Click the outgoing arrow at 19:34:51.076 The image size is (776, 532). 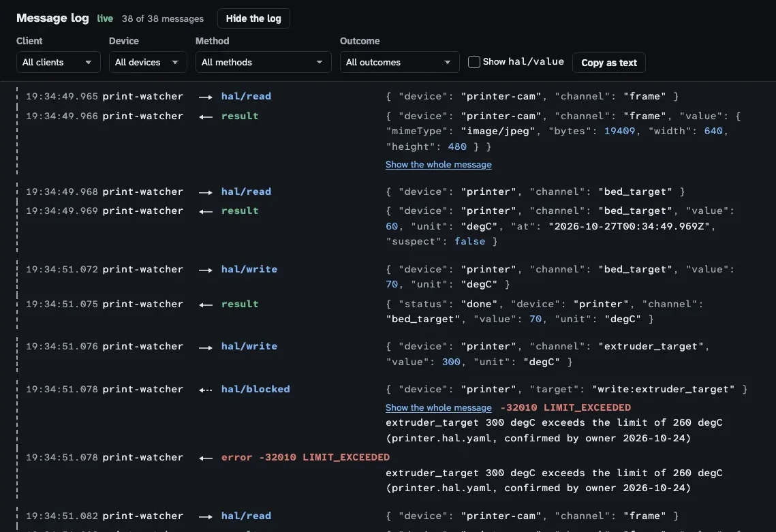click(205, 347)
